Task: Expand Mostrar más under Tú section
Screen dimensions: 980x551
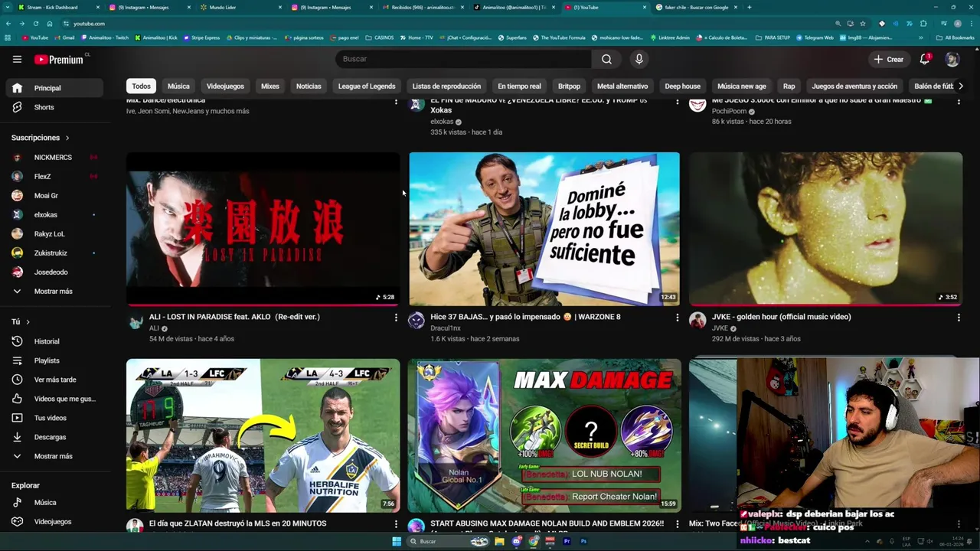Action: [x=55, y=456]
